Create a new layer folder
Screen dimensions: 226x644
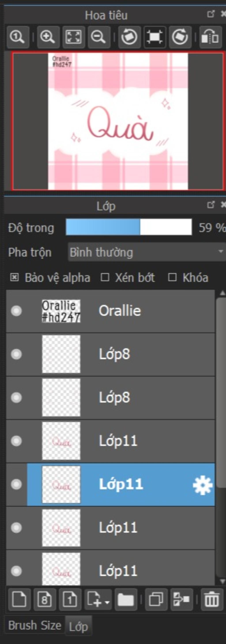click(x=126, y=600)
